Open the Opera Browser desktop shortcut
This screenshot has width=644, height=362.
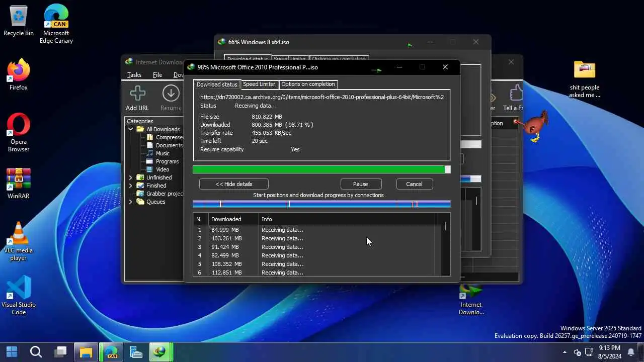(19, 125)
